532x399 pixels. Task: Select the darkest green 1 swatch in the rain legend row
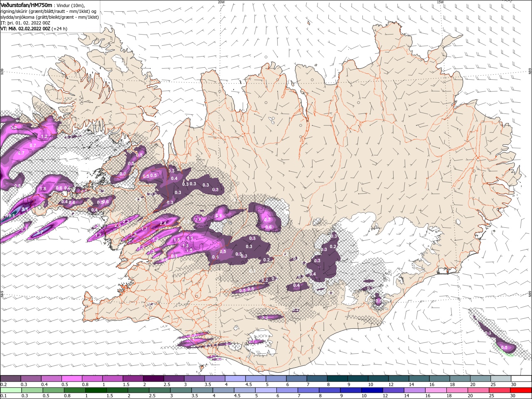click(96, 390)
